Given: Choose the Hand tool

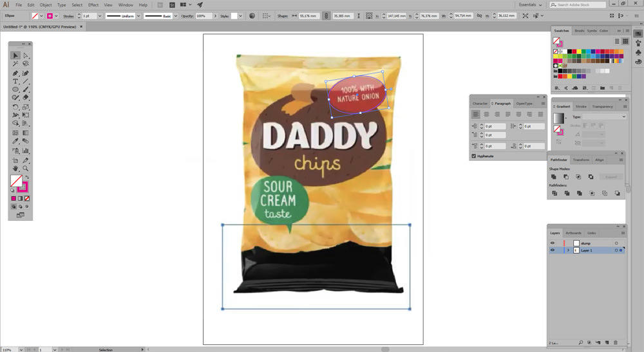Looking at the screenshot, I should click(x=15, y=169).
